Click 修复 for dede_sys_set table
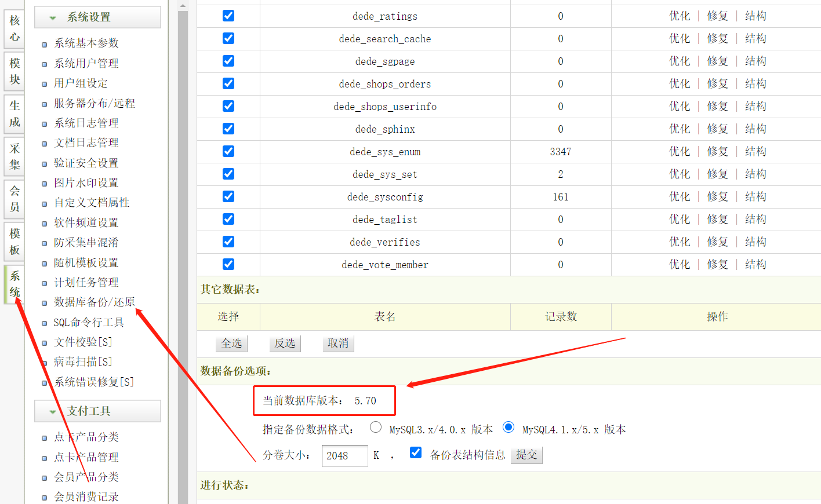The width and height of the screenshot is (821, 504). coord(717,174)
